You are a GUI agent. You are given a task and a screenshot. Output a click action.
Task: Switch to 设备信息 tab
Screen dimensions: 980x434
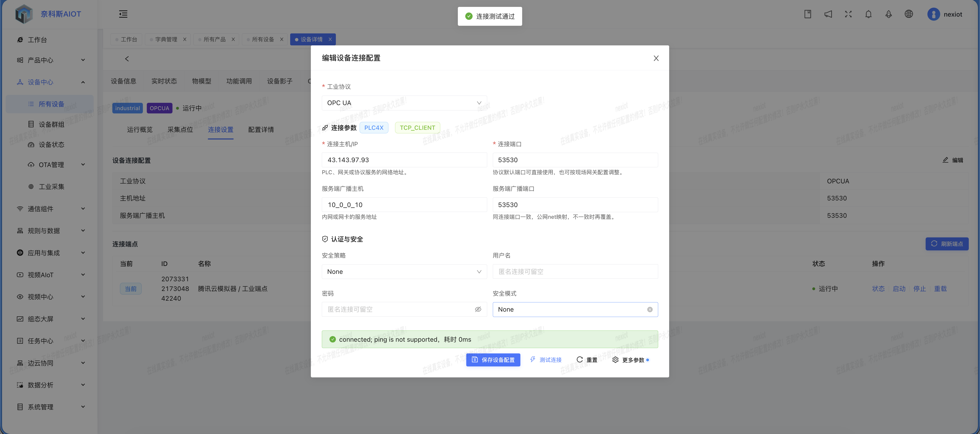[x=123, y=81]
